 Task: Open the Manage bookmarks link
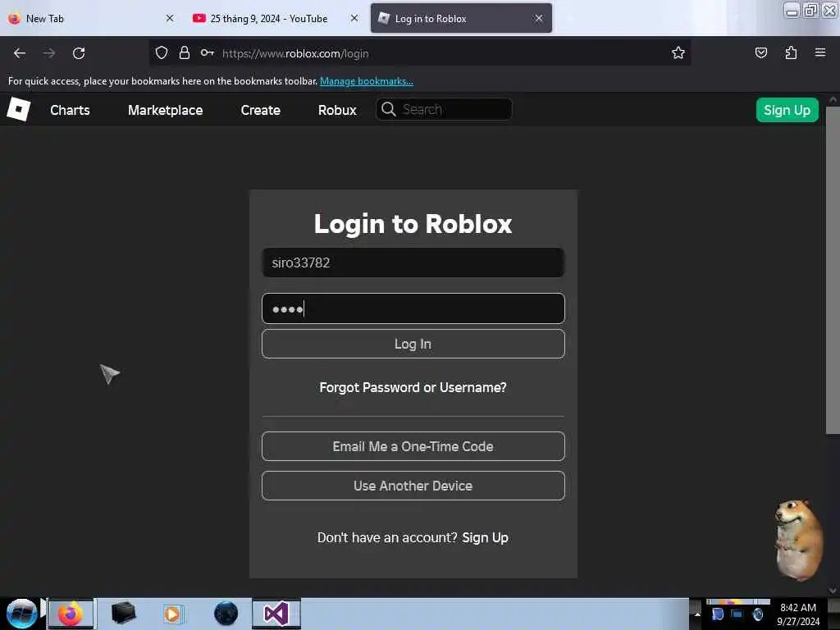click(x=367, y=81)
